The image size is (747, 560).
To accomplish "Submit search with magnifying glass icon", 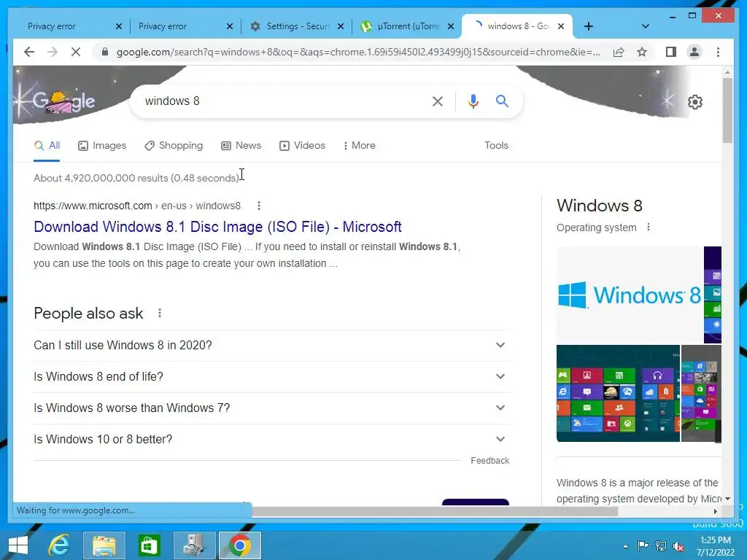I will [x=502, y=101].
